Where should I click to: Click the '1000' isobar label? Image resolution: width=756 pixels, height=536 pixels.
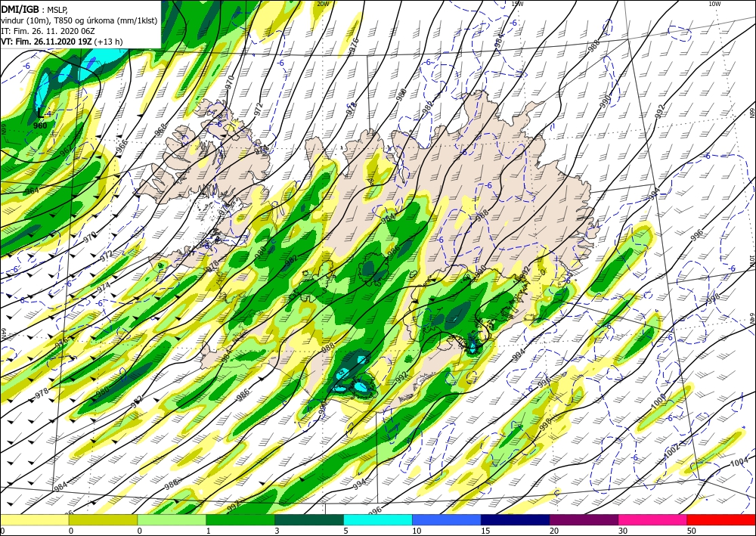coord(658,402)
